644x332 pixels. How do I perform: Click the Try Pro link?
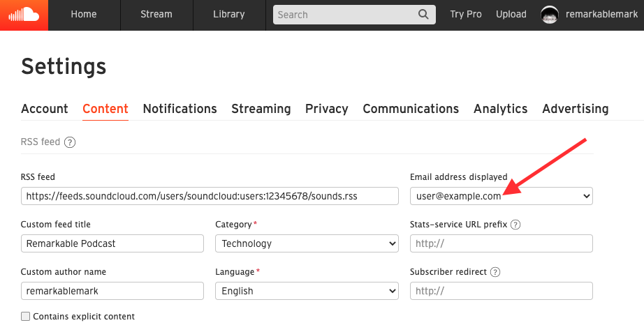click(x=466, y=15)
